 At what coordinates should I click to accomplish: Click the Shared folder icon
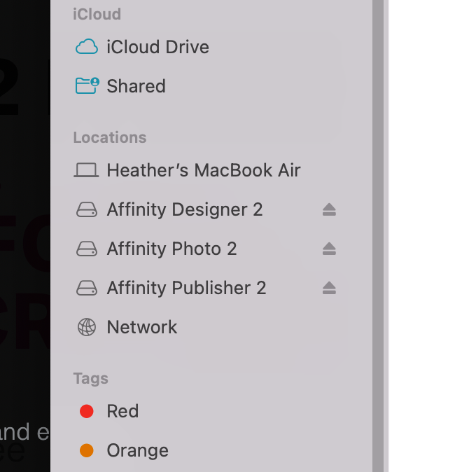(x=87, y=85)
